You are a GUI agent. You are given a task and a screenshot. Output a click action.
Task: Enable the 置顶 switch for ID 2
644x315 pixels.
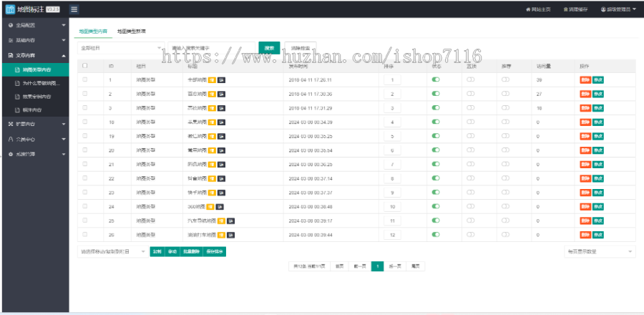(471, 94)
